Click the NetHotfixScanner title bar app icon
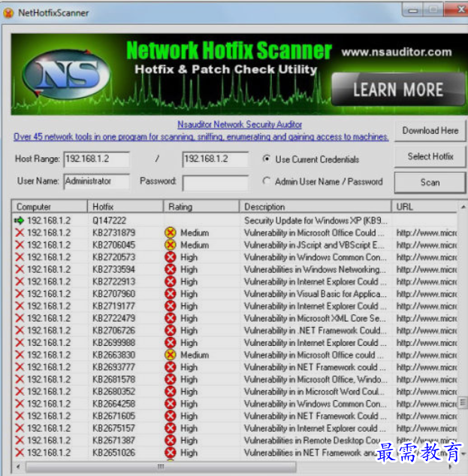The image size is (468, 476). tap(8, 13)
